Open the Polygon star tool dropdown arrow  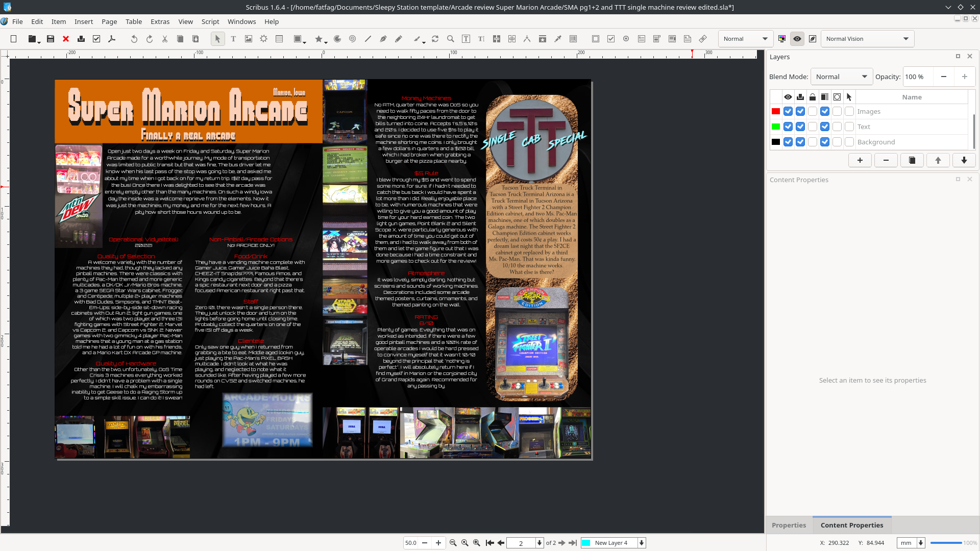click(326, 42)
